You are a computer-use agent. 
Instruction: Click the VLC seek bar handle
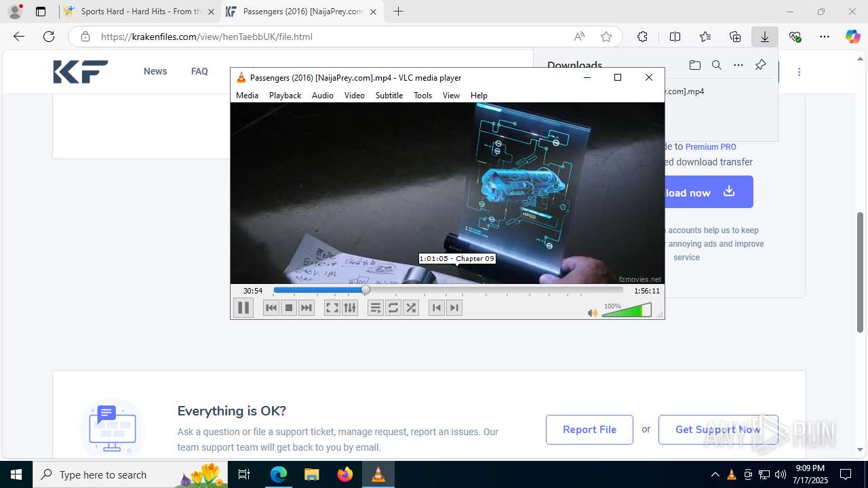coord(366,290)
